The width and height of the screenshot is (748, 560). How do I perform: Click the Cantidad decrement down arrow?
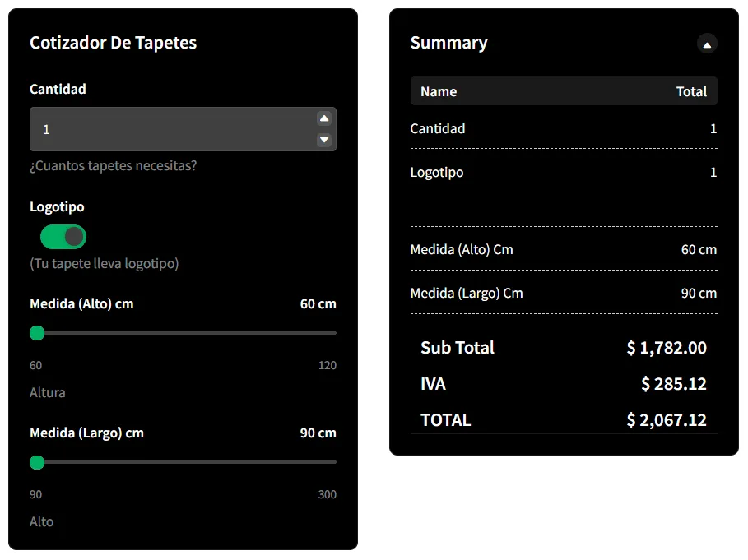click(324, 140)
